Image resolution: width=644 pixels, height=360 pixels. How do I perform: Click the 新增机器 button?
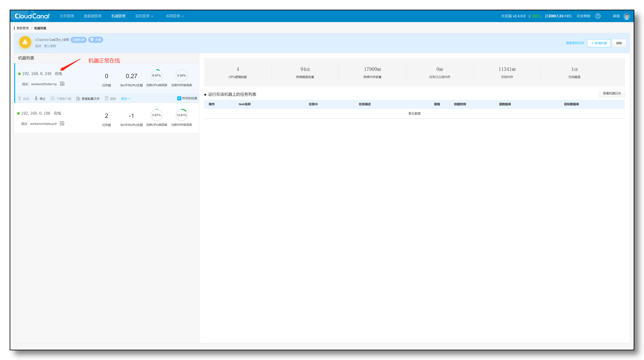(x=599, y=43)
